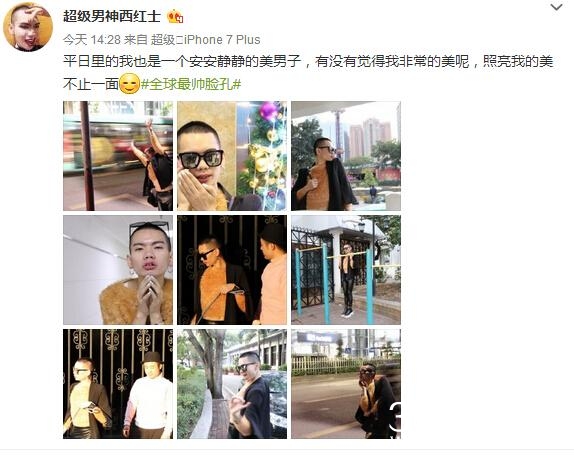Open photo with man in white shirt and hat

pyautogui.click(x=118, y=384)
